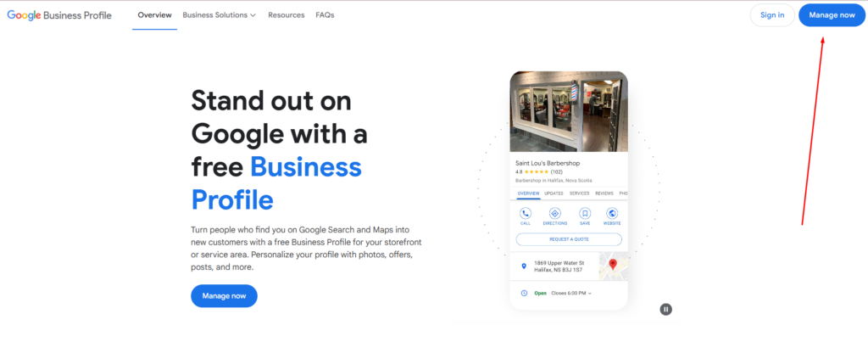868x342 pixels.
Task: Click the blue location pin icon beside the address
Action: coord(524,266)
